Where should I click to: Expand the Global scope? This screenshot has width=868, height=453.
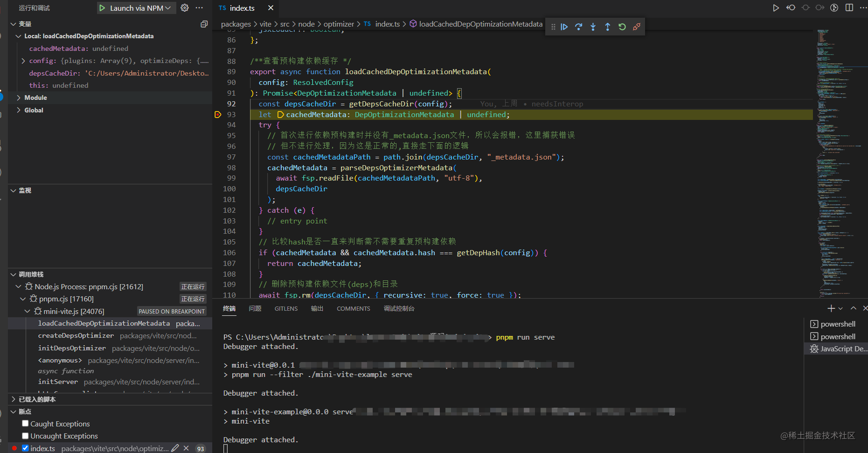point(18,110)
